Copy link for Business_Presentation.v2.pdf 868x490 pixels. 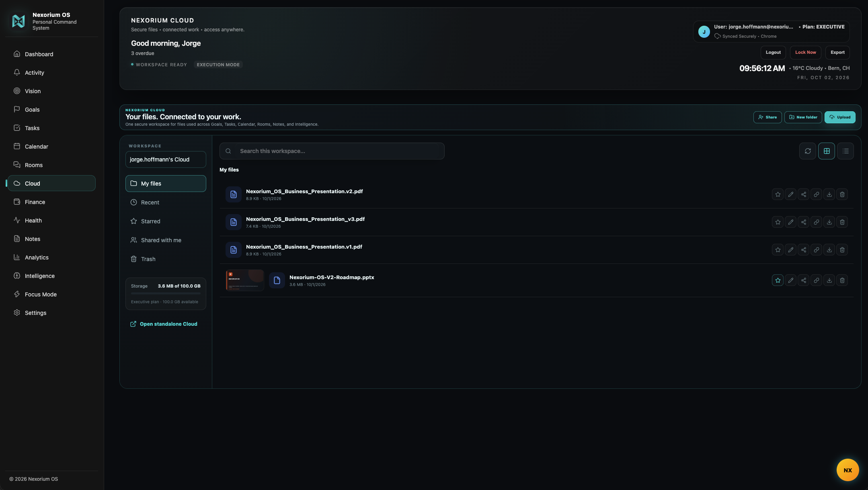(816, 194)
